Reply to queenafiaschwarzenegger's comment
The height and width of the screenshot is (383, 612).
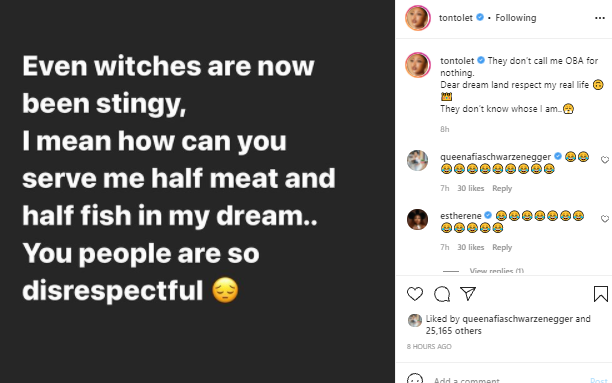pos(502,188)
